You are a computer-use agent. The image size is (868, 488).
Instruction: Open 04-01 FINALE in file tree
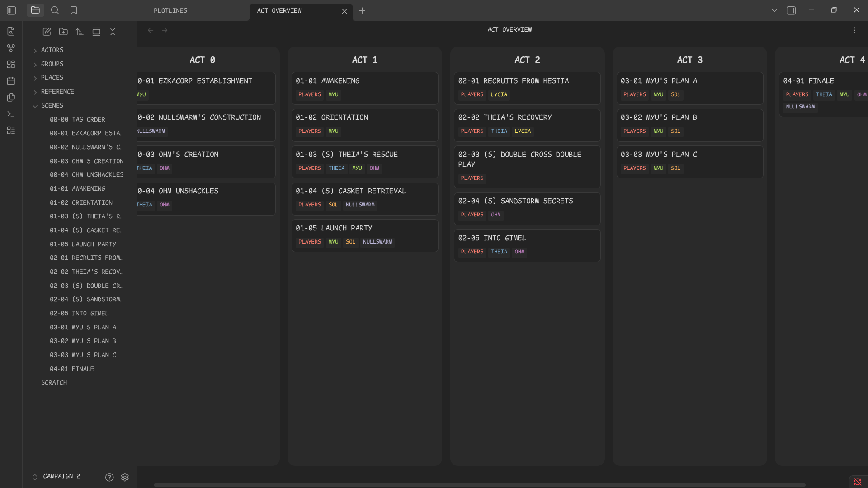pyautogui.click(x=72, y=369)
